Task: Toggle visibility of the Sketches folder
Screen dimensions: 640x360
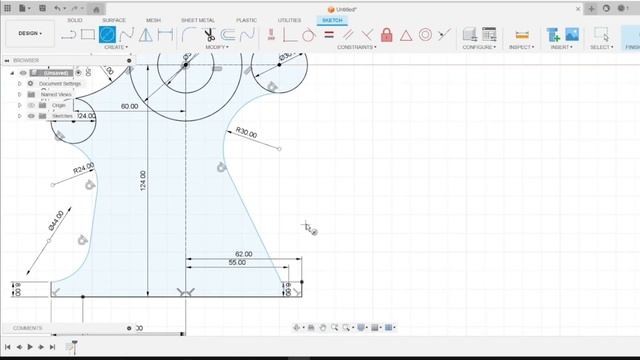Action: click(31, 116)
